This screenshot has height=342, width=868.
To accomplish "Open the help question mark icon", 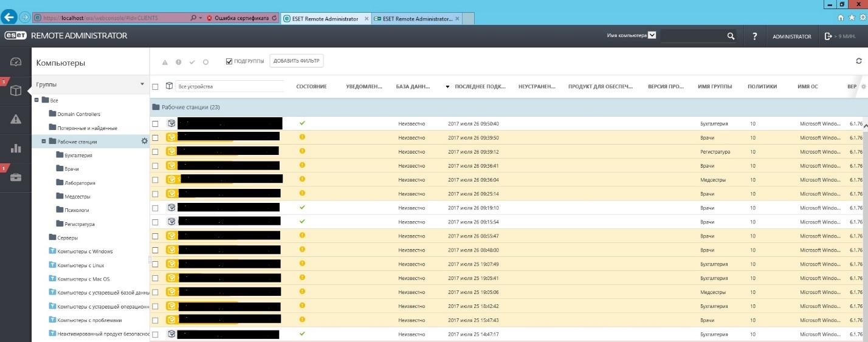I will pyautogui.click(x=754, y=36).
